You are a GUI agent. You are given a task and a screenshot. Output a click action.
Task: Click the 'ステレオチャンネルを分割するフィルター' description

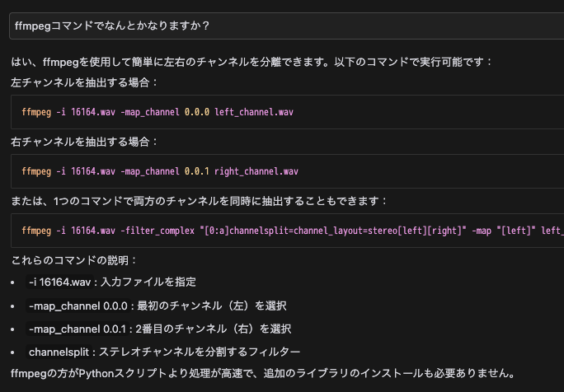pos(200,352)
